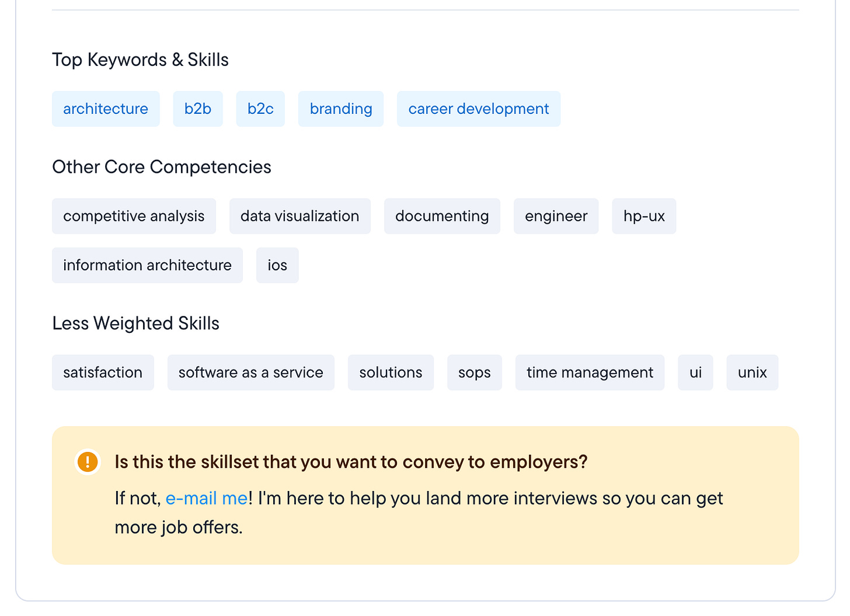Click the "e-mail me" link
The height and width of the screenshot is (616, 850).
pyautogui.click(x=206, y=498)
